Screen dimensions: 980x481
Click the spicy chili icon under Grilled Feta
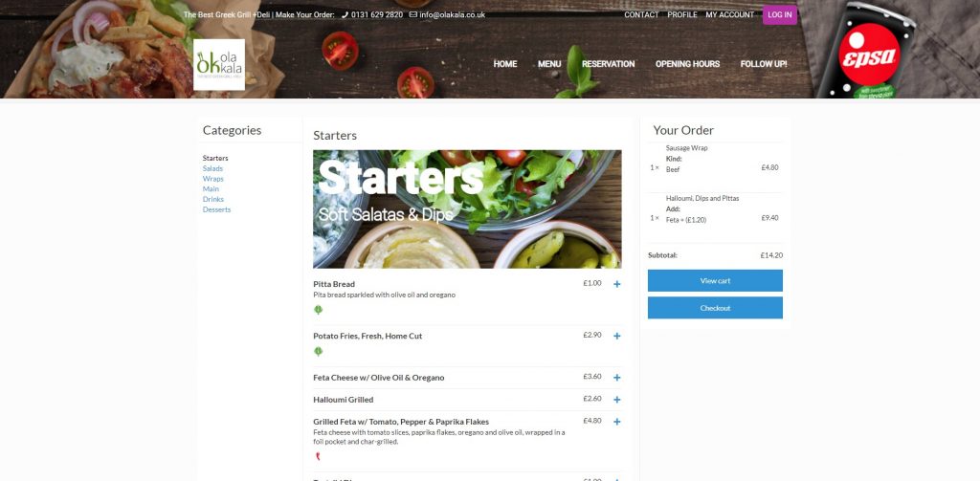tap(318, 457)
